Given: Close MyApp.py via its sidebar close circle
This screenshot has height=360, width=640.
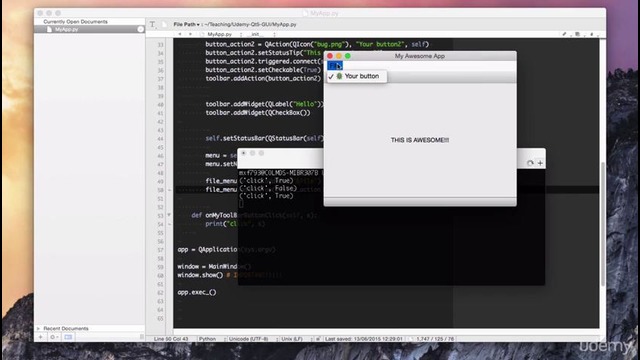Looking at the screenshot, I should (x=140, y=29).
